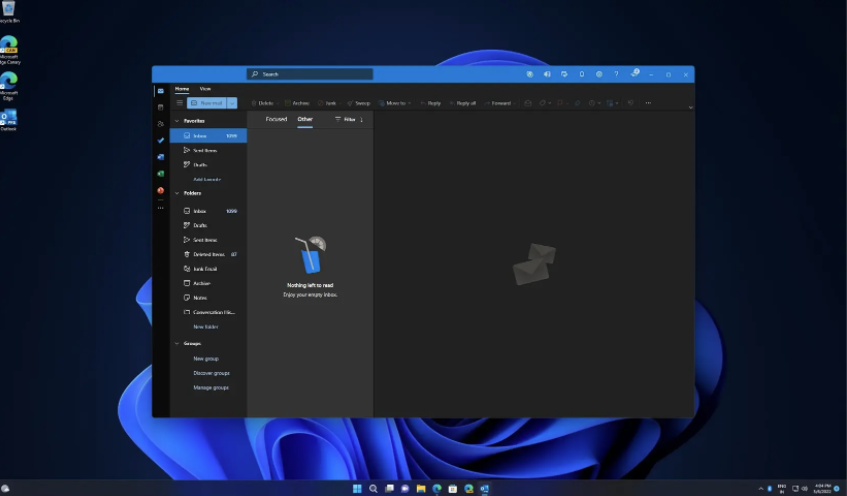Viewport: 847px width, 496px height.
Task: Collapse the Groups section
Action: click(x=177, y=343)
